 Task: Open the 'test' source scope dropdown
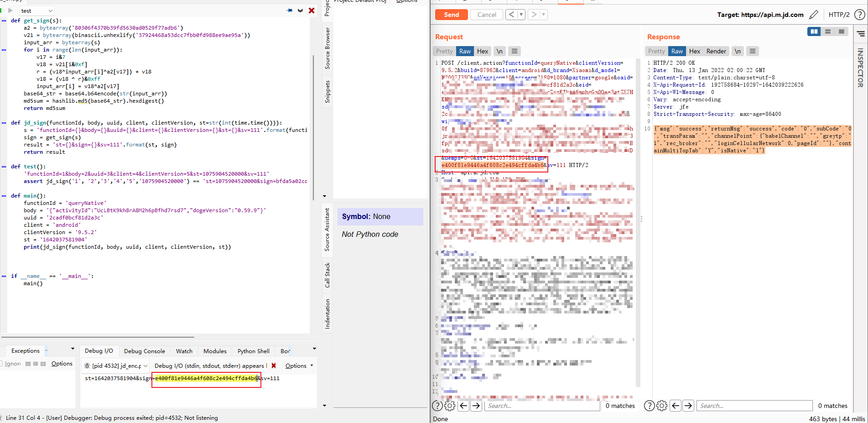(x=36, y=10)
